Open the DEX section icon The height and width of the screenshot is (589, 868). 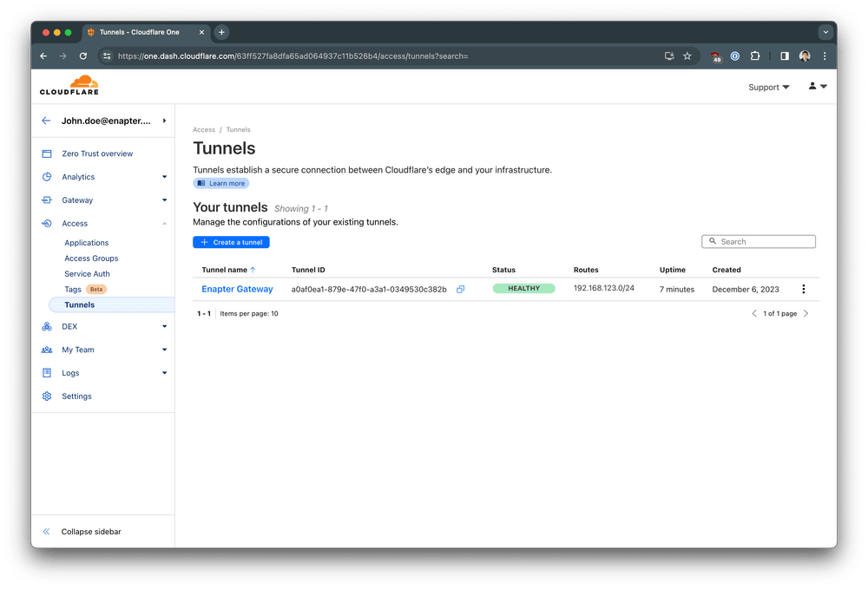pos(46,326)
